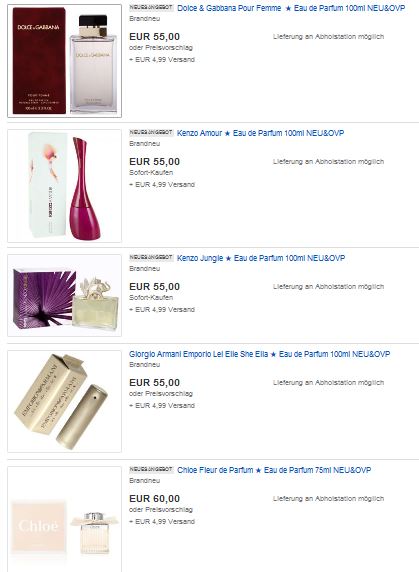The image size is (419, 572).
Task: Click the 'Neues Angebot' badge on Dolce & Gabbana
Action: click(151, 7)
